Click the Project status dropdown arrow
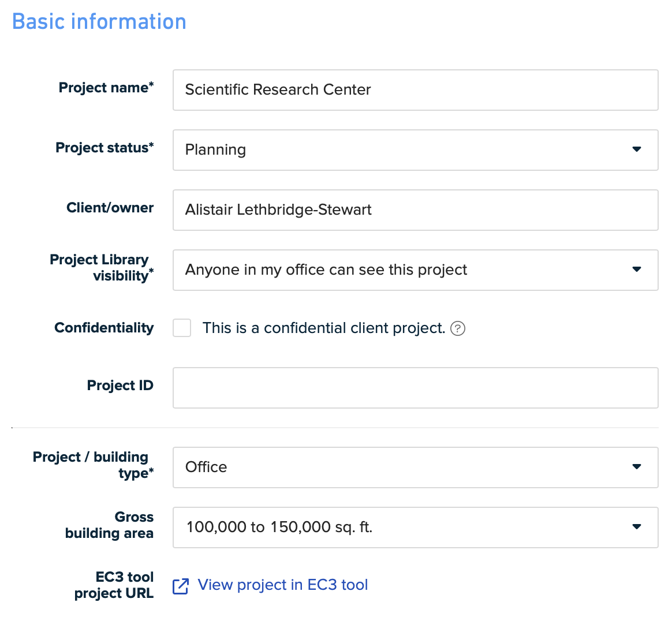This screenshot has height=621, width=672. (x=636, y=149)
